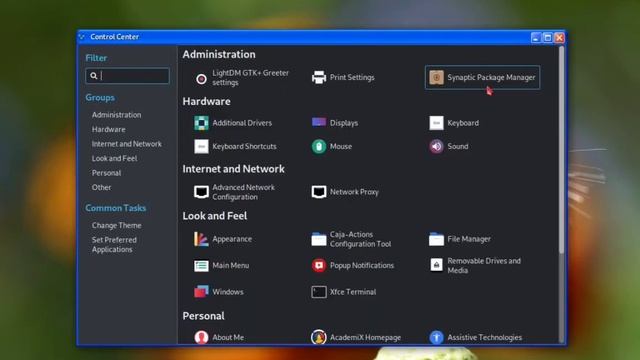This screenshot has width=640, height=360.
Task: Open AcademiX Homepage icon
Action: click(x=319, y=337)
